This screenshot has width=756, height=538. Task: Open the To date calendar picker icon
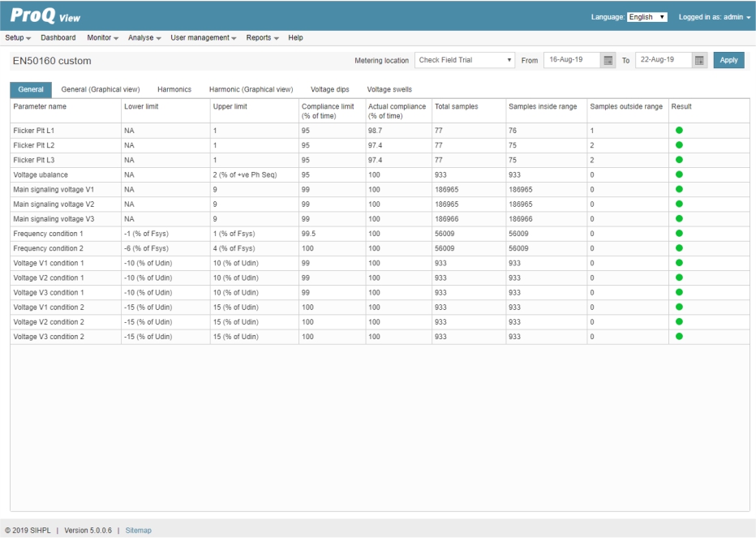(699, 60)
